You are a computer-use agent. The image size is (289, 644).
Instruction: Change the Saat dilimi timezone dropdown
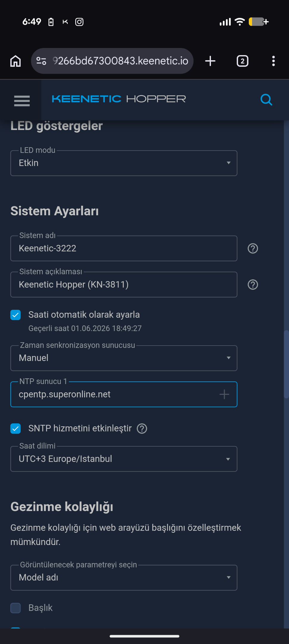pyautogui.click(x=124, y=459)
